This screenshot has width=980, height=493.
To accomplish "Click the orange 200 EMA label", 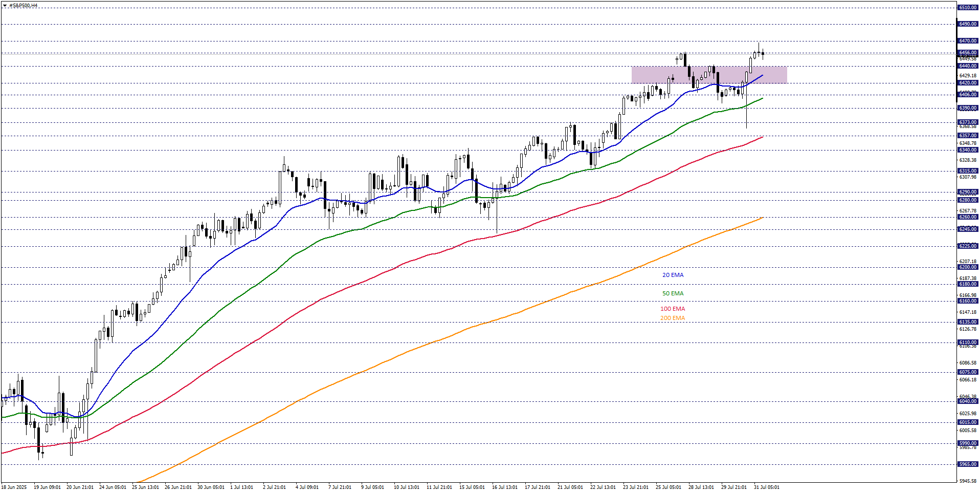I will click(x=672, y=318).
